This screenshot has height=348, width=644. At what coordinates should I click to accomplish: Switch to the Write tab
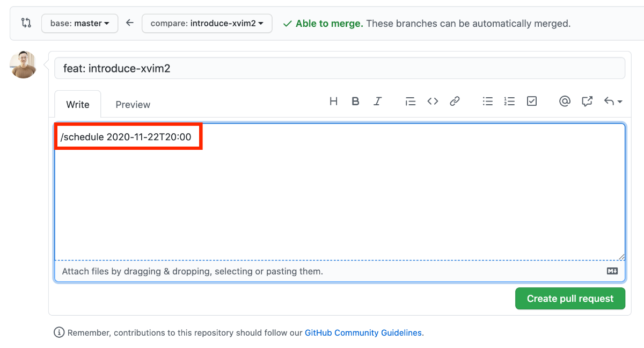[x=78, y=104]
